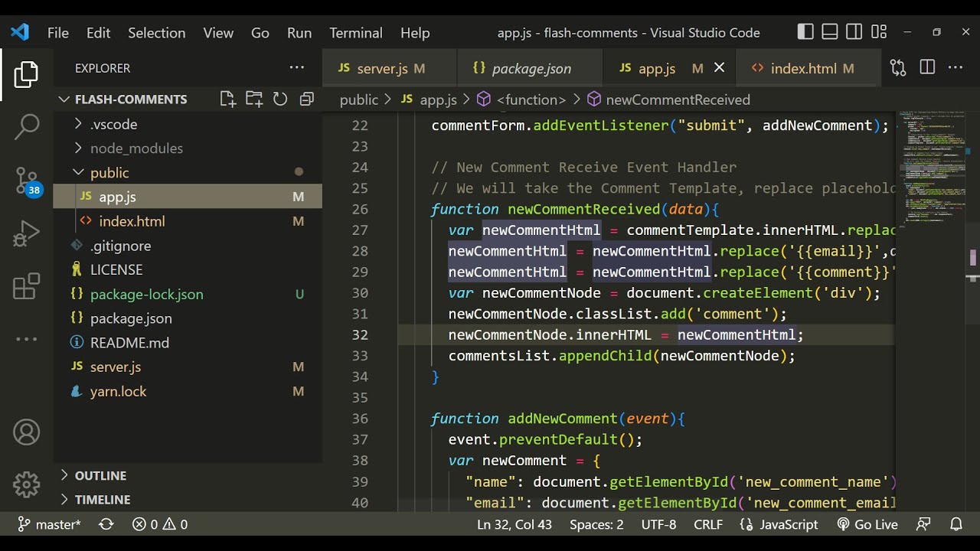
Task: Open the Terminal menu
Action: (x=355, y=33)
